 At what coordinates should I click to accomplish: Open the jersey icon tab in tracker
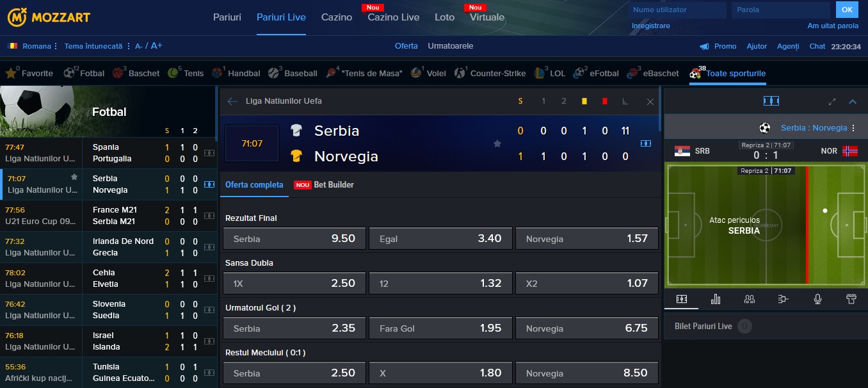[x=851, y=299]
